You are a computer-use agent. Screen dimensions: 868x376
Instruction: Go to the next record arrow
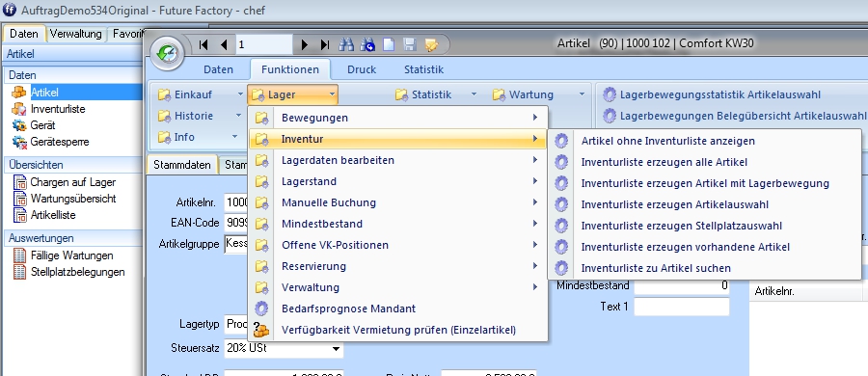(304, 45)
